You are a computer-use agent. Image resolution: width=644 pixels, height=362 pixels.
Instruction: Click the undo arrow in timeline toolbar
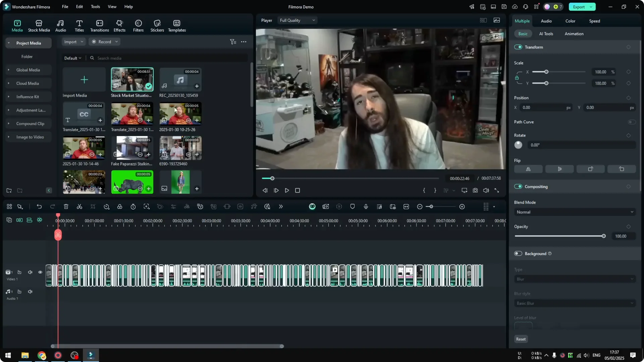coord(39,207)
